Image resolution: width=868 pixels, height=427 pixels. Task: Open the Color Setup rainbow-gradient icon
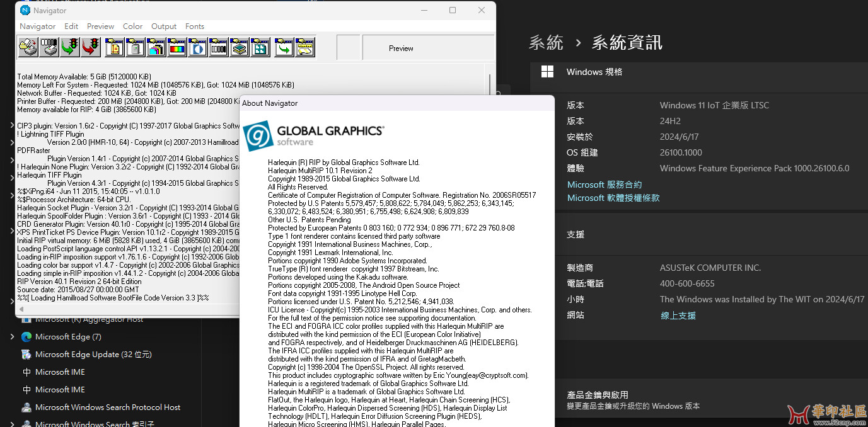[x=176, y=47]
